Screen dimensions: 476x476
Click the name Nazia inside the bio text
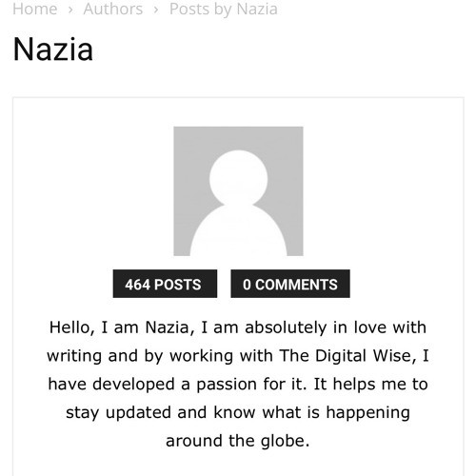coord(169,327)
